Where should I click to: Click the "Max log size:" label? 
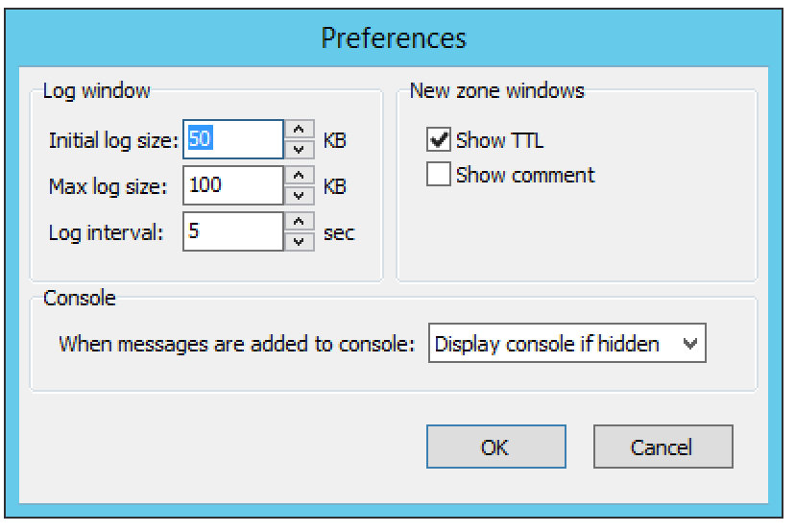(107, 186)
